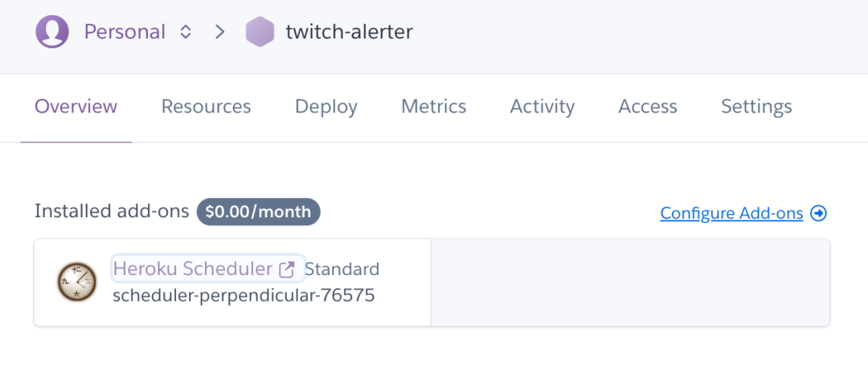
Task: Switch to the Resources tab
Action: tap(206, 106)
